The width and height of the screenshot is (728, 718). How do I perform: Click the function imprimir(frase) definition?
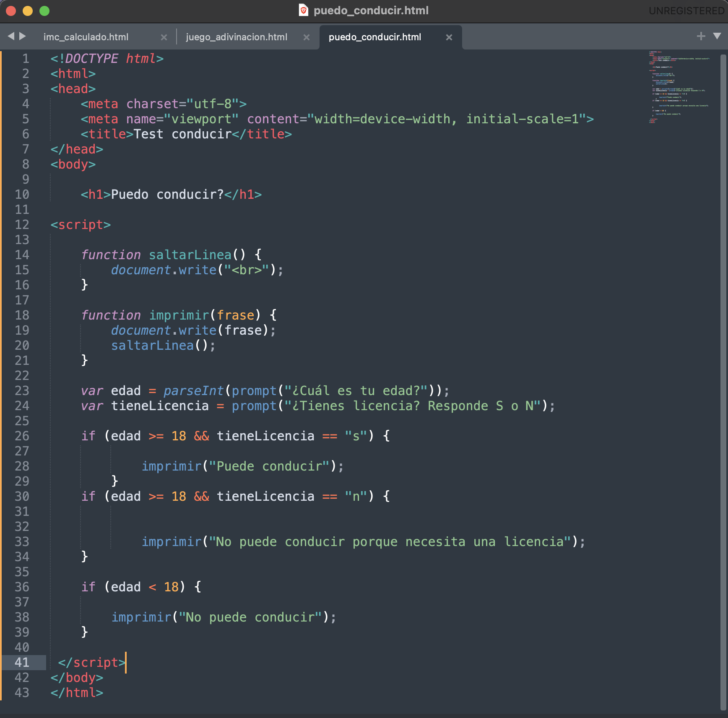coord(179,315)
